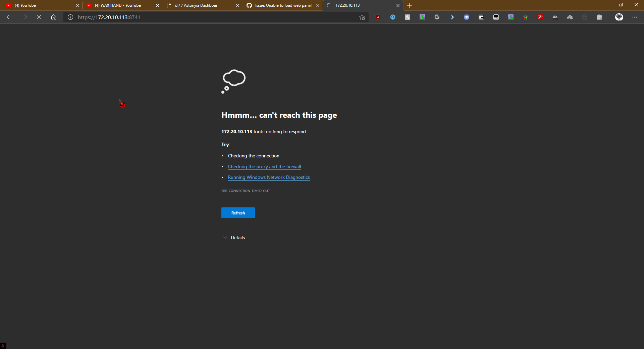Click the picture-in-picture extension icon
Image resolution: width=644 pixels, height=349 pixels.
point(481,17)
